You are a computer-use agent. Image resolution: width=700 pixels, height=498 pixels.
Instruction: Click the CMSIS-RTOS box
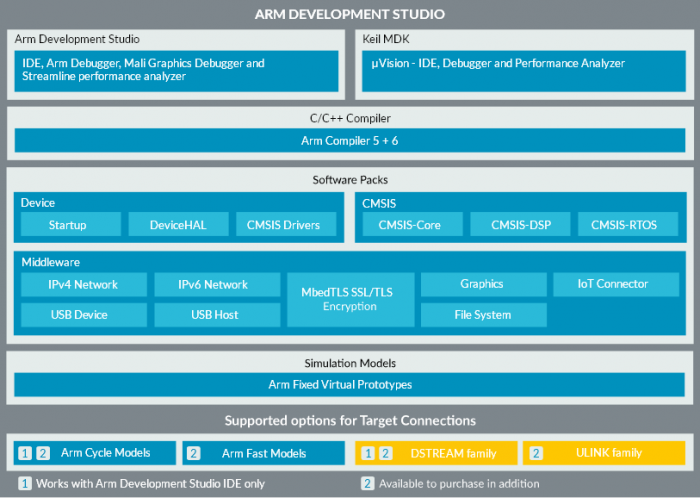pyautogui.click(x=623, y=224)
